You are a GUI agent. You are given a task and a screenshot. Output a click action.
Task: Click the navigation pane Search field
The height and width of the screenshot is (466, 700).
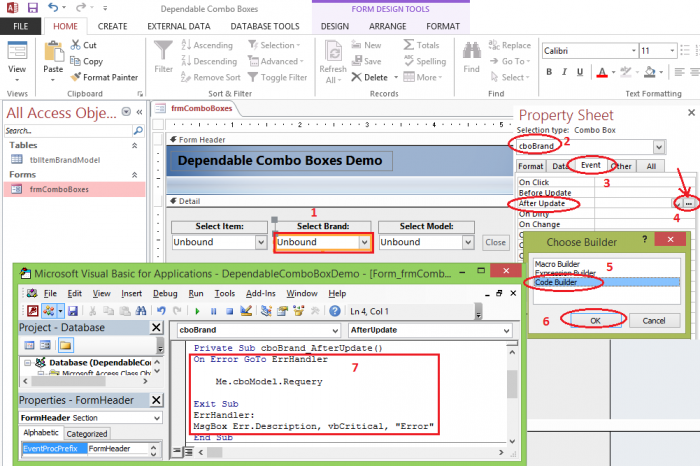pyautogui.click(x=68, y=130)
